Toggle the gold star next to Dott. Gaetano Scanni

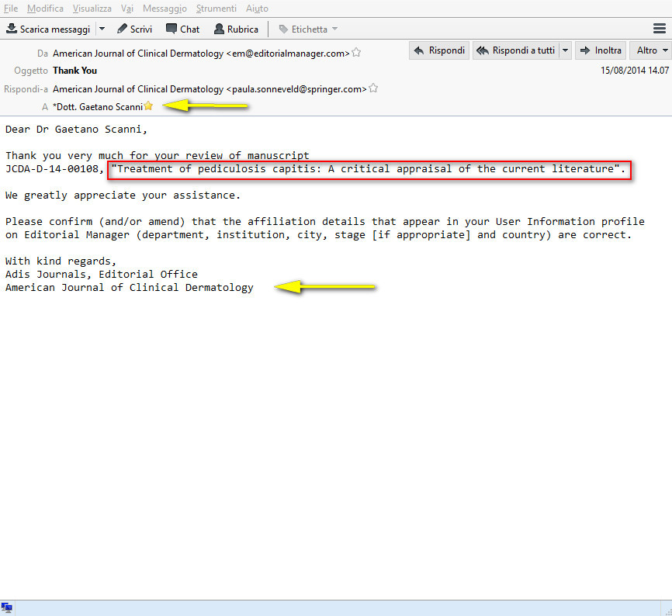(148, 106)
